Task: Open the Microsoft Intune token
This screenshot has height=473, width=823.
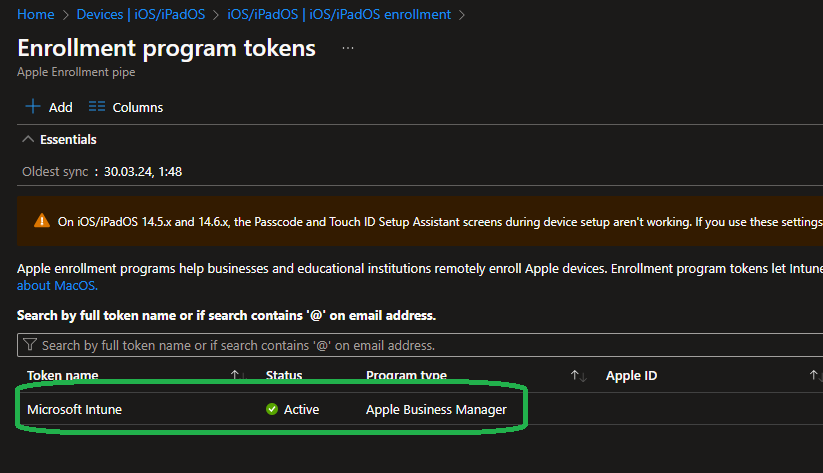Action: click(x=75, y=409)
